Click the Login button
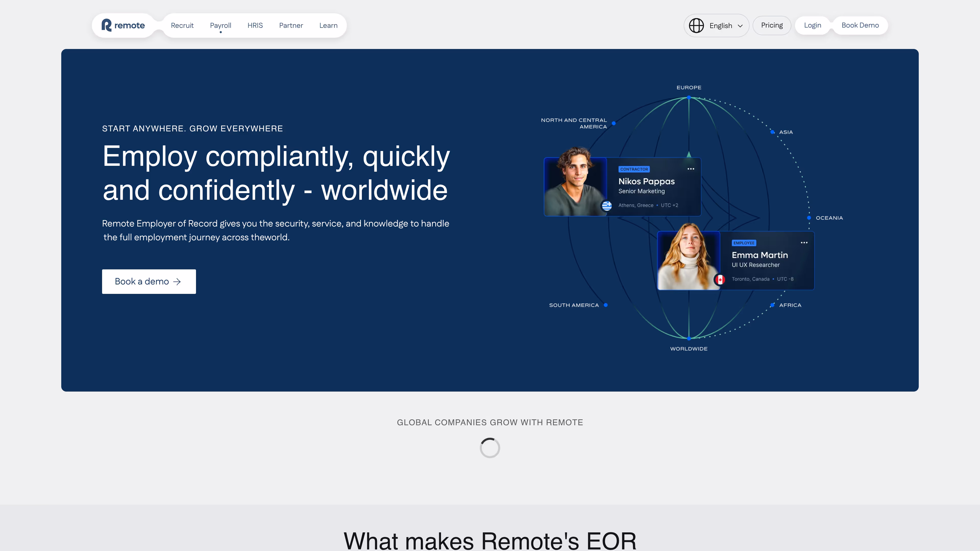 (813, 26)
